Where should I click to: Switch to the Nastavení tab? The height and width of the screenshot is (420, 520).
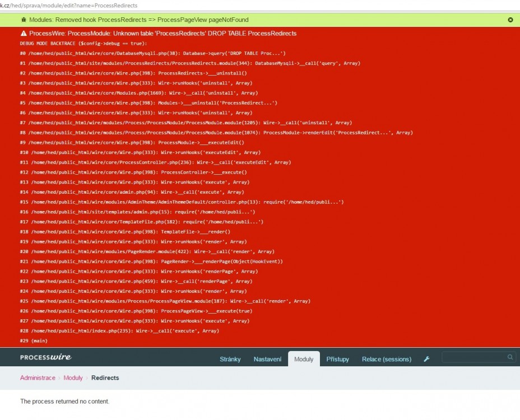[267, 359]
